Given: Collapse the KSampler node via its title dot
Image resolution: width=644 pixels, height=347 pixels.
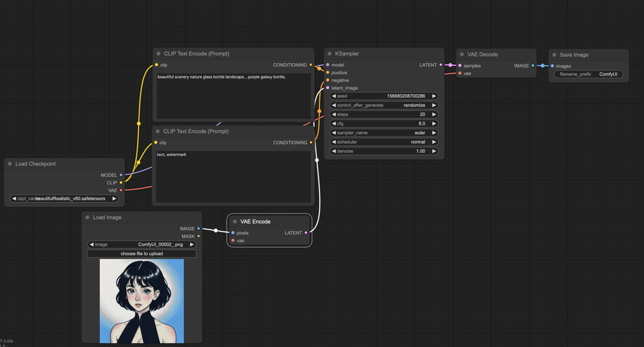Looking at the screenshot, I should click(x=330, y=54).
